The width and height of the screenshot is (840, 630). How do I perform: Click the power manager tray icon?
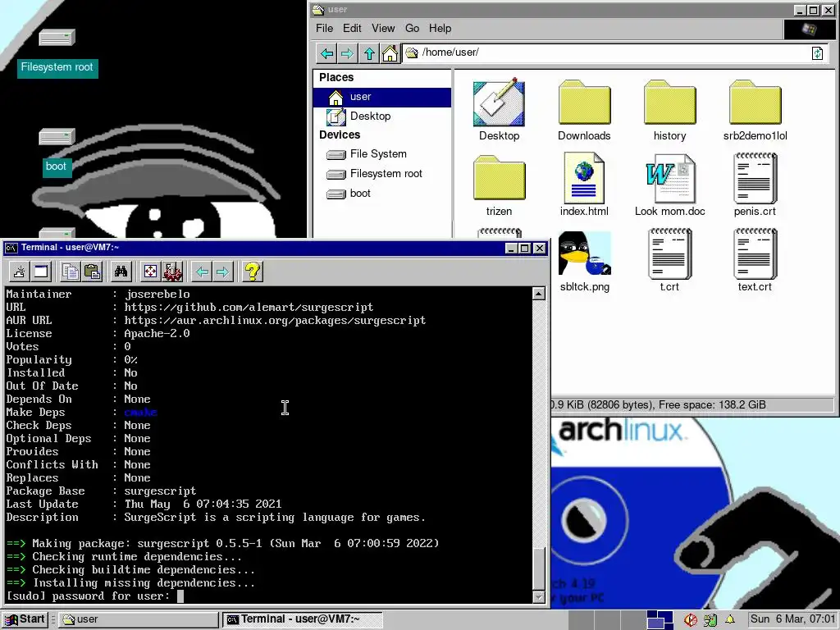coord(710,620)
